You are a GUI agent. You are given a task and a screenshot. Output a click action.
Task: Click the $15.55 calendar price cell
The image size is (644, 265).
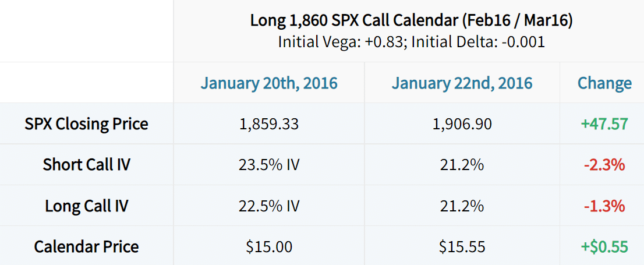point(462,247)
